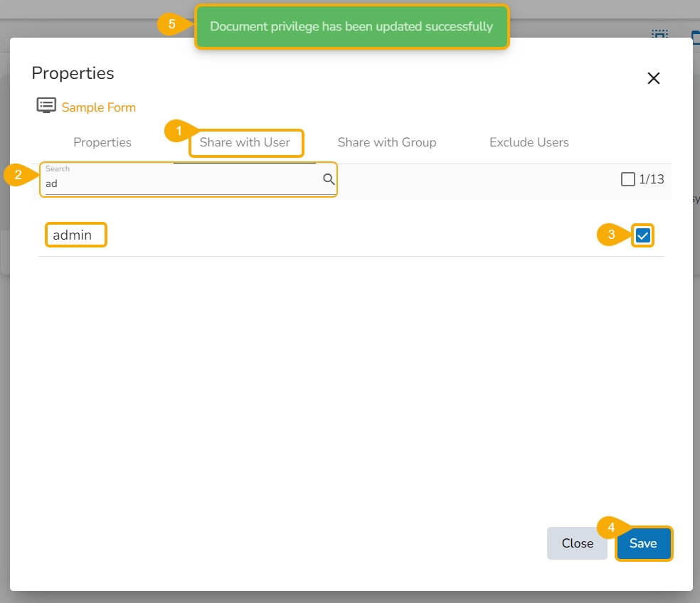Uncheck the admin user checkbox
This screenshot has width=700, height=603.
click(642, 235)
